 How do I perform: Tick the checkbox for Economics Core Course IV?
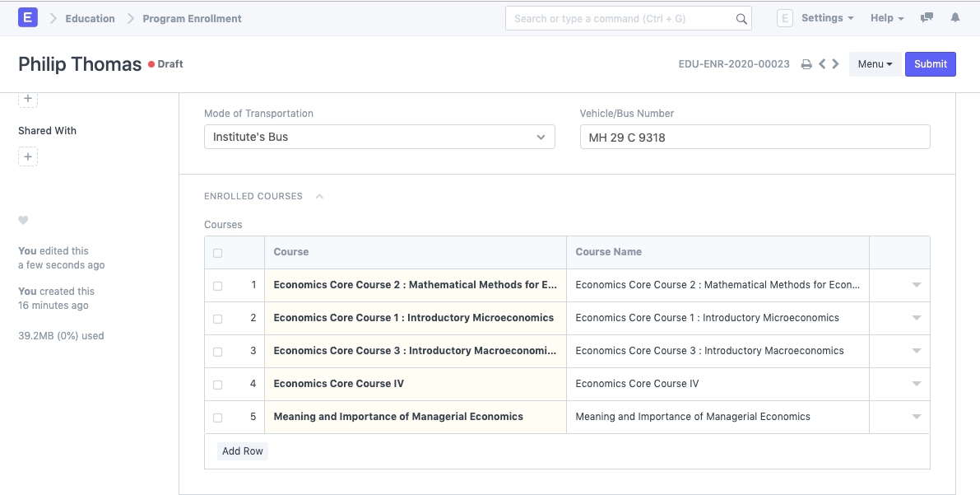pyautogui.click(x=217, y=385)
